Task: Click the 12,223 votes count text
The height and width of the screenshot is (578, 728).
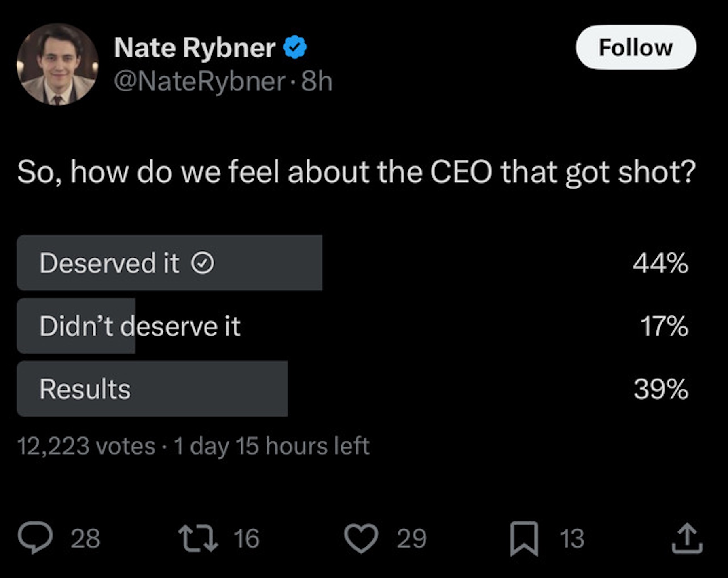Action: point(86,446)
